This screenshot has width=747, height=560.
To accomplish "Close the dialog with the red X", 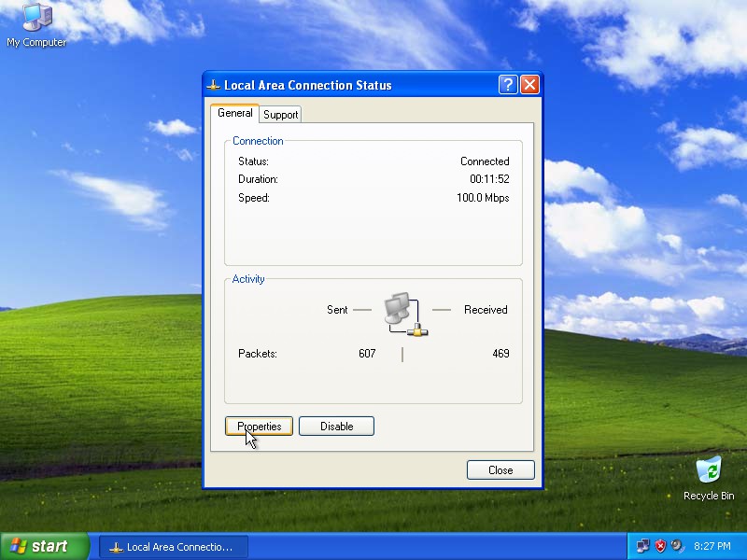I will tap(529, 85).
